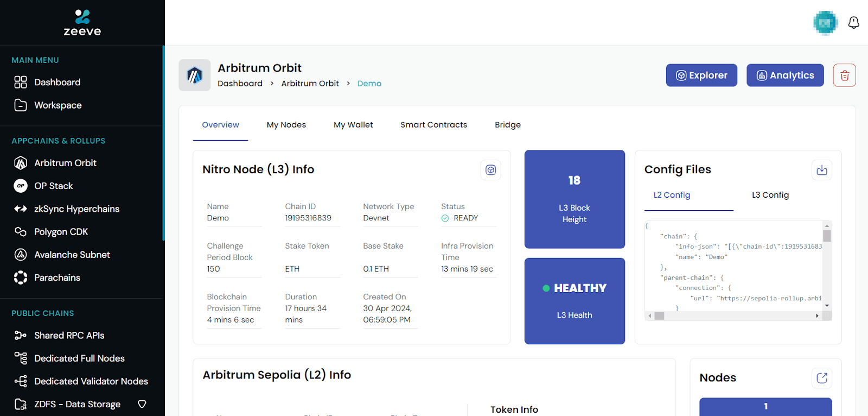Screen dimensions: 868x416
Task: Click the zkSync Hyperchains arrows icon
Action: 21,209
